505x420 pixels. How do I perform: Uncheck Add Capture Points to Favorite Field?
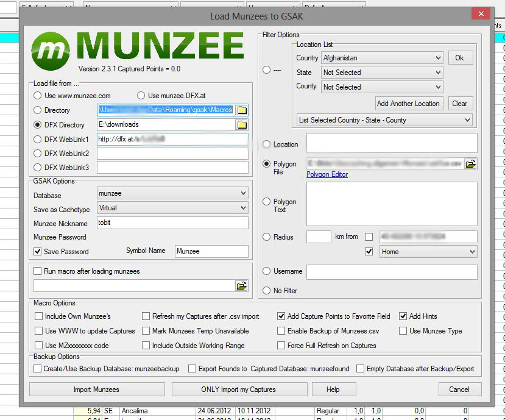[281, 316]
